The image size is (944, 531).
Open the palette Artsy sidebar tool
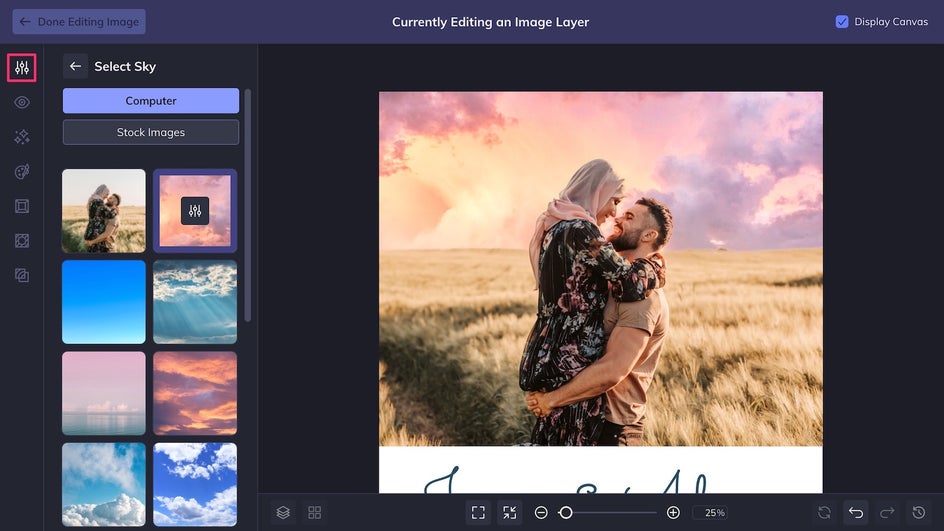coord(22,172)
